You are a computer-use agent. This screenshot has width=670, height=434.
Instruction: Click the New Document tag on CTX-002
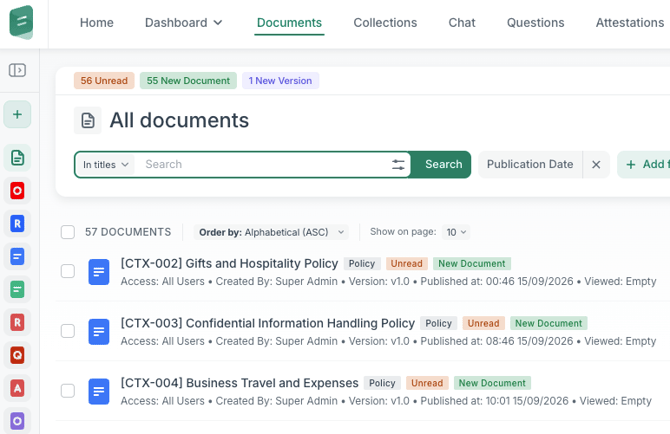coord(472,264)
